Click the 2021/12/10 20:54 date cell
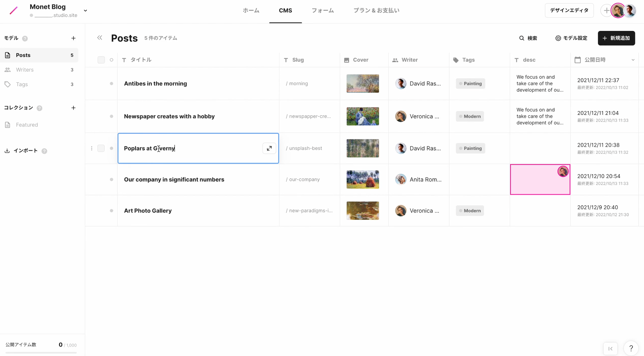The height and width of the screenshot is (356, 644). click(x=605, y=179)
